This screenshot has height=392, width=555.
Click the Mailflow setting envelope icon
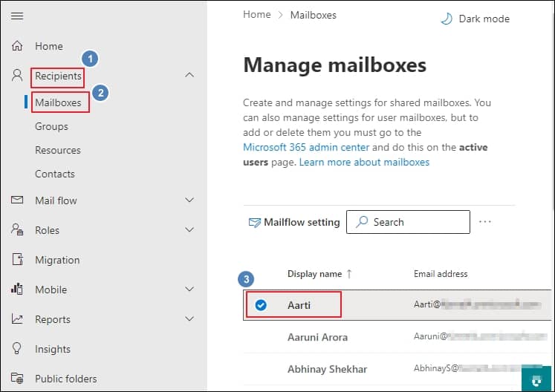pos(255,223)
